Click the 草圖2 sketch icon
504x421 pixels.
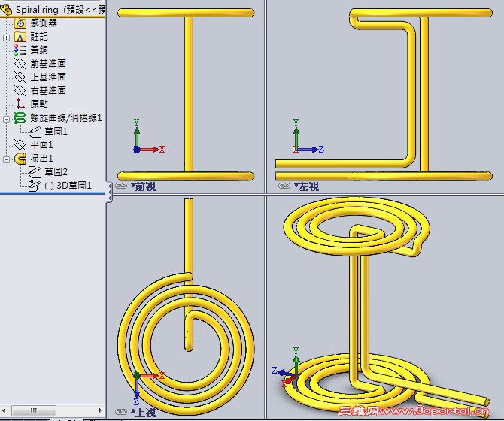(34, 172)
